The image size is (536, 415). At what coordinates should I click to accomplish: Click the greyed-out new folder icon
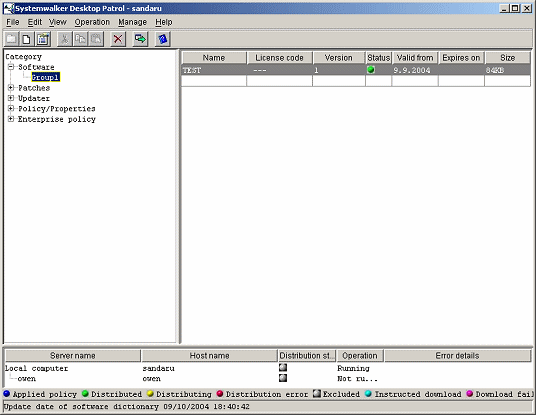[x=11, y=39]
